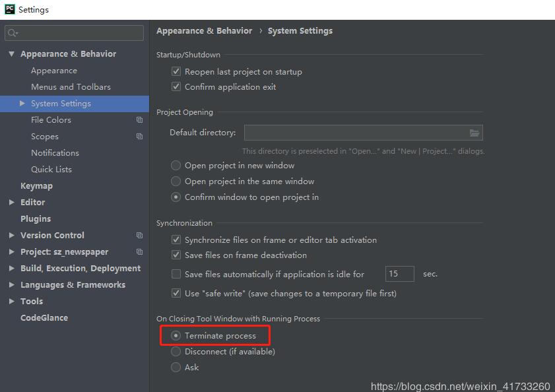Image resolution: width=555 pixels, height=392 pixels.
Task: Expand the Build, Execution, Deployment node
Action: coord(12,269)
